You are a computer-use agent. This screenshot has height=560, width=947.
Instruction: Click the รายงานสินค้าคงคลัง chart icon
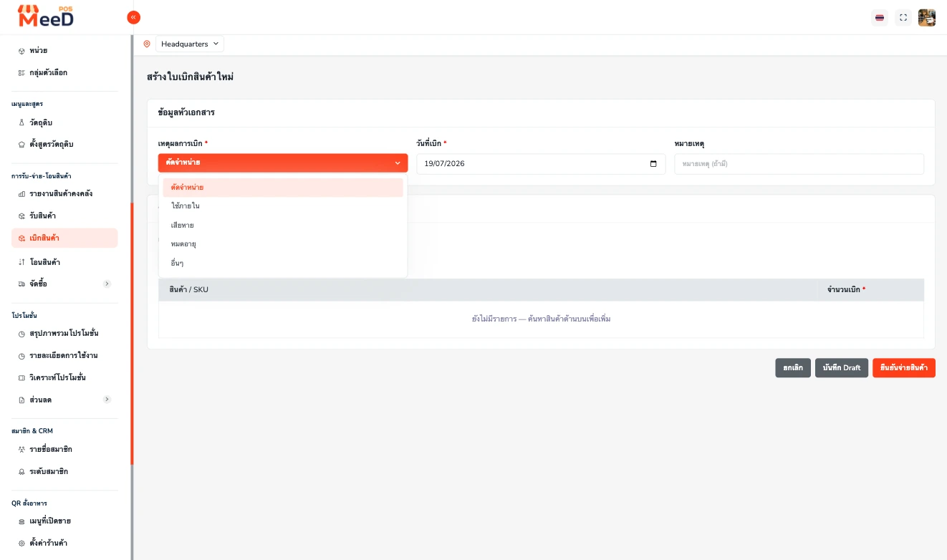[21, 194]
